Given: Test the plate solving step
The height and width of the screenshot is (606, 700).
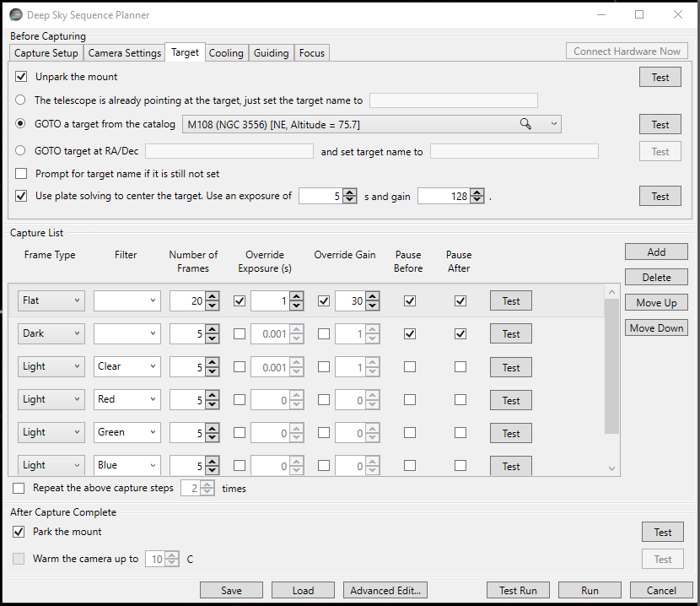Looking at the screenshot, I should click(660, 196).
